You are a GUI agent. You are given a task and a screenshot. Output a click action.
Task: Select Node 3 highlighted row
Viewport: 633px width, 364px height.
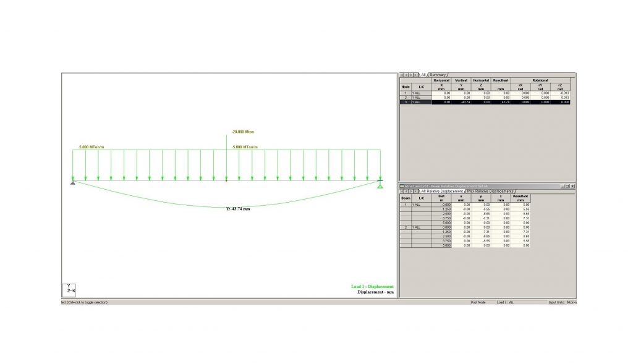point(406,102)
